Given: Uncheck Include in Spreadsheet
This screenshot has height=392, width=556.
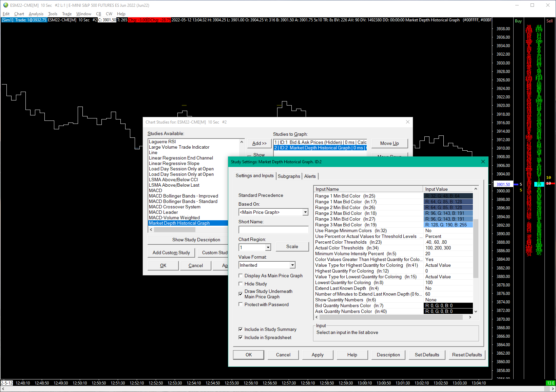Looking at the screenshot, I should pos(241,337).
